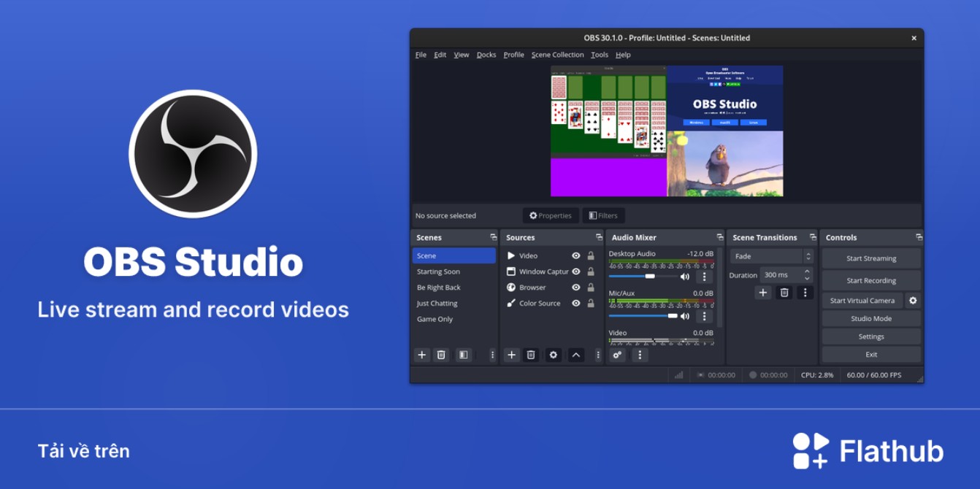Pop out the Scenes dock icon

(x=493, y=237)
